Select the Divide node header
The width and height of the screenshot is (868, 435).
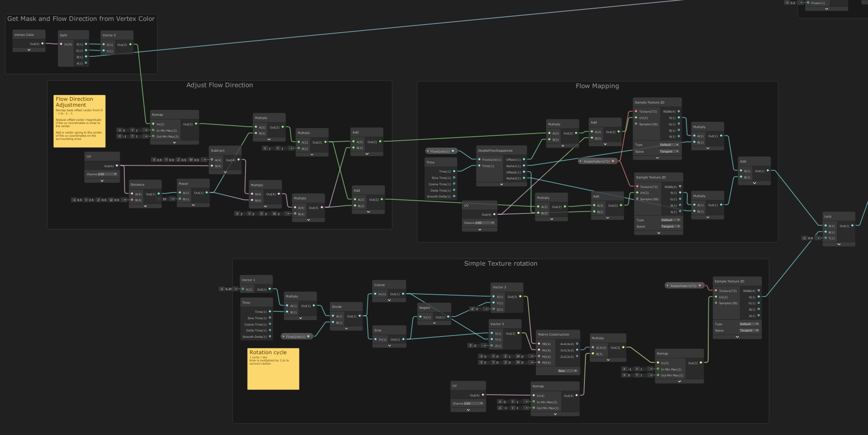[346, 306]
